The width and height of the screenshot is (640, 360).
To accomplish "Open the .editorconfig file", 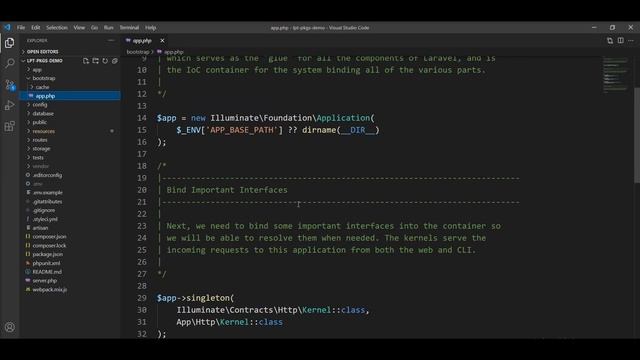I will coord(70,175).
